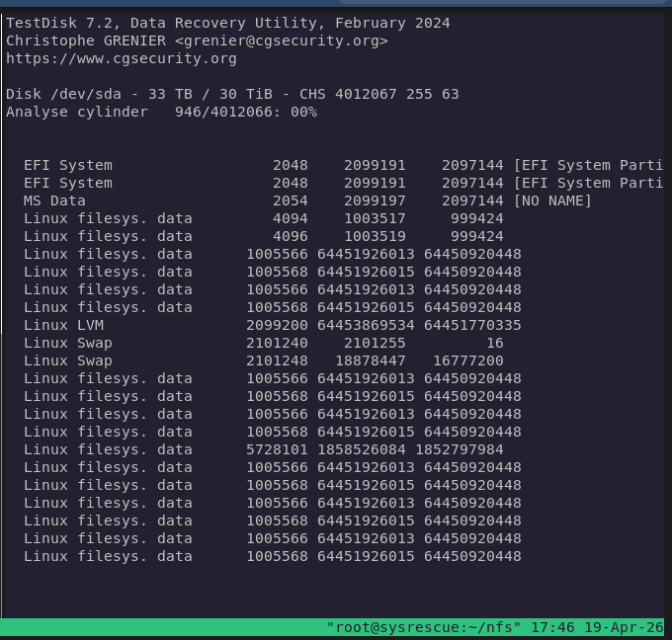The height and width of the screenshot is (640, 672).
Task: Click the '00%' progress percentage
Action: coord(303,113)
